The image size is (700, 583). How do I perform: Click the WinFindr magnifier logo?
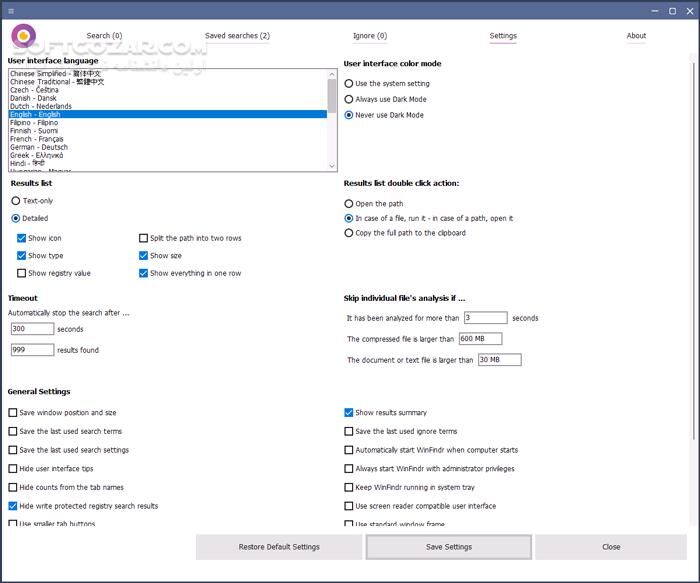click(22, 36)
